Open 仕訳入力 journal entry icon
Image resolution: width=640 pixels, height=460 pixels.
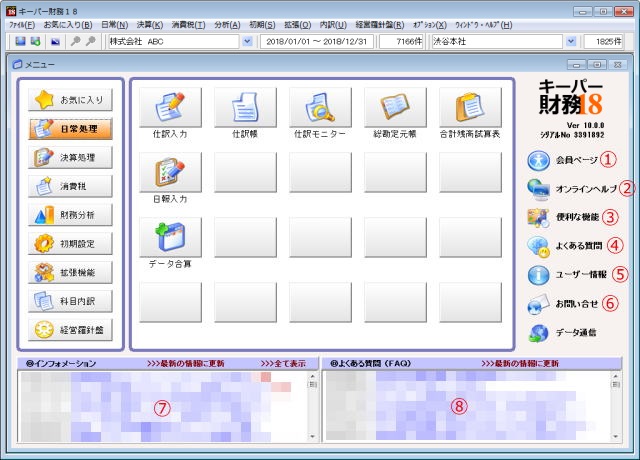point(170,107)
